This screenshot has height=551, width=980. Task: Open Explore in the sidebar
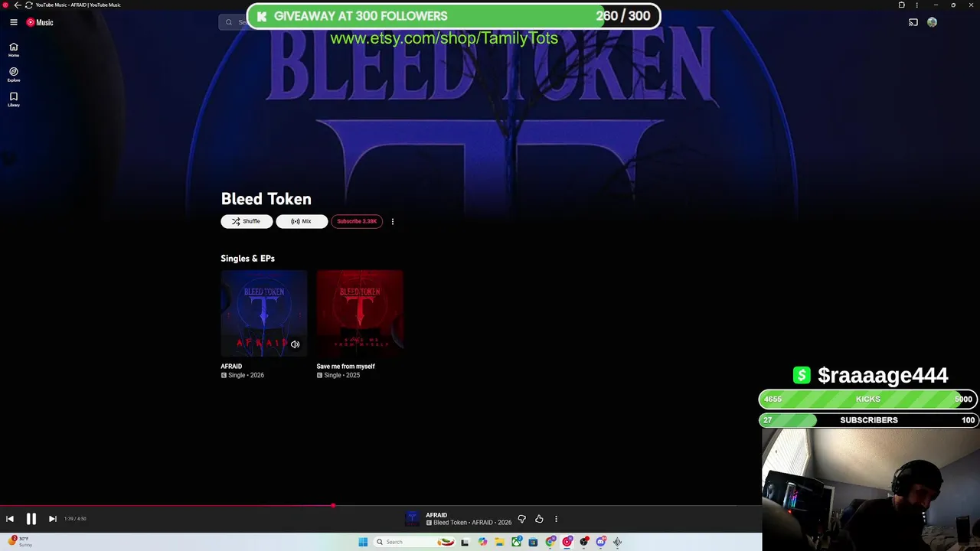point(14,74)
